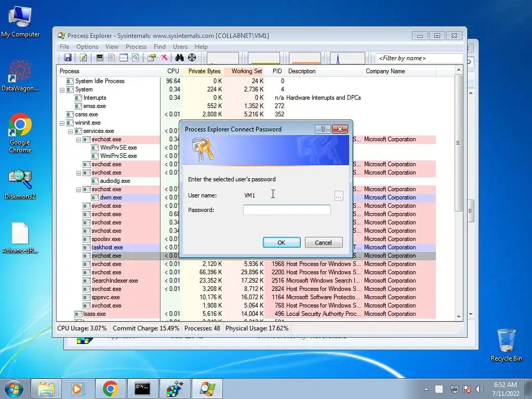Viewport: 532px width, 399px height.
Task: Open the View menu
Action: (112, 46)
